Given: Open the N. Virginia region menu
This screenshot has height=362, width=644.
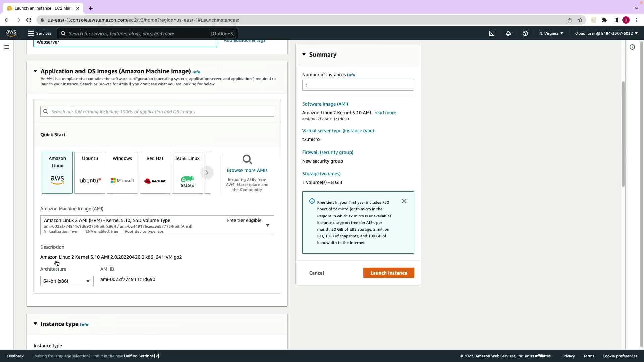Looking at the screenshot, I should 551,33.
